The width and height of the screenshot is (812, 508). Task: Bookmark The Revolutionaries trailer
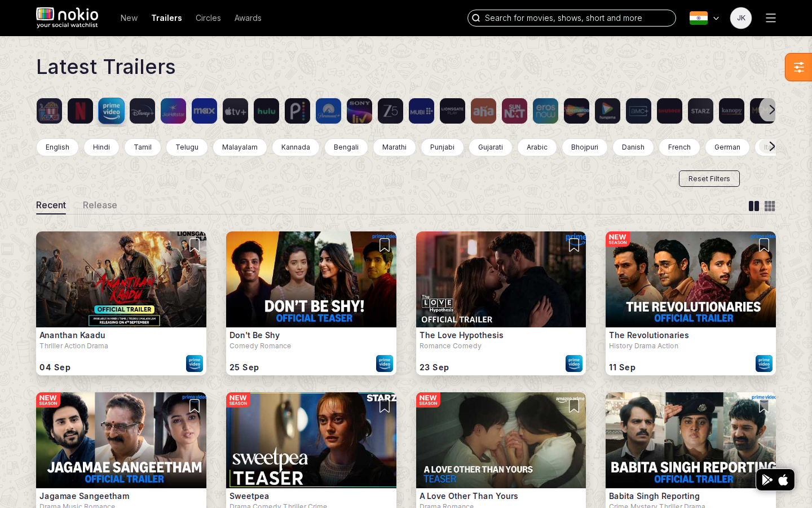coord(764,245)
